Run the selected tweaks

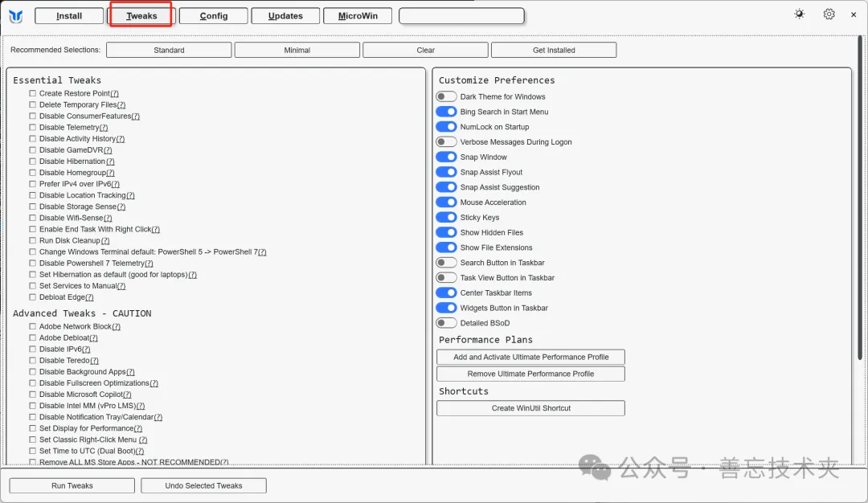point(72,485)
